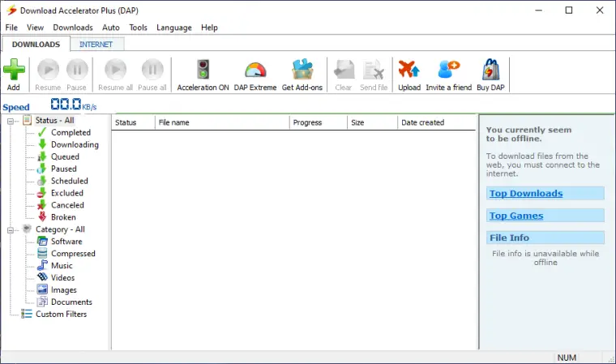Switch to the DOWNLOADS tab
This screenshot has width=616, height=364.
[x=36, y=44]
